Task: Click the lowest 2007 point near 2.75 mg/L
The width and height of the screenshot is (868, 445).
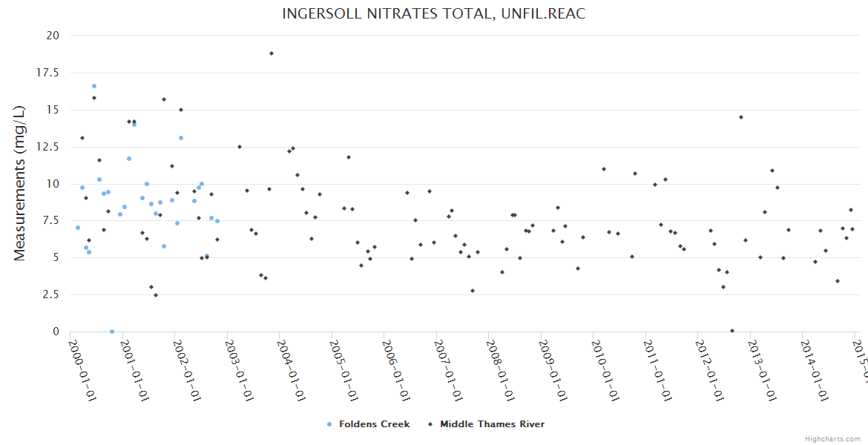Action: (473, 291)
